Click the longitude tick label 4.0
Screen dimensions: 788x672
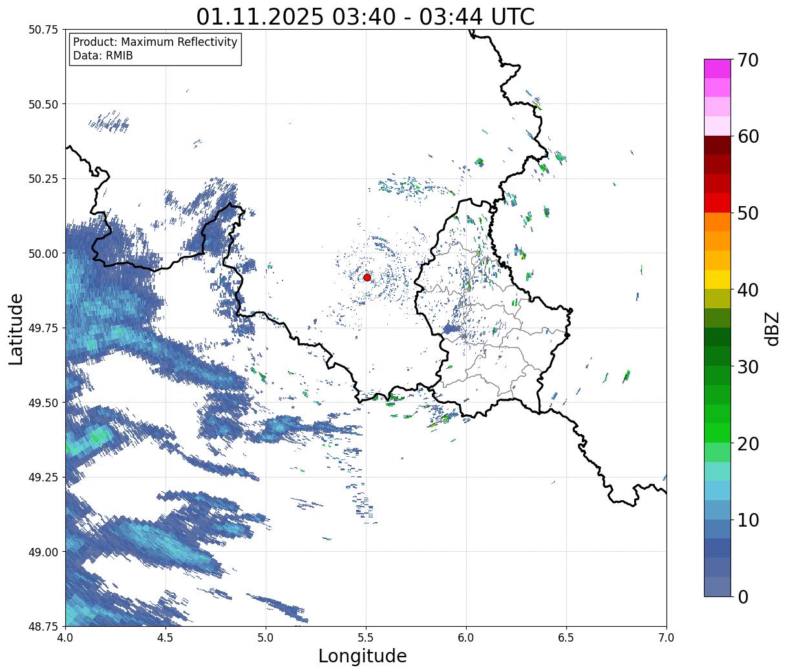pyautogui.click(x=65, y=637)
